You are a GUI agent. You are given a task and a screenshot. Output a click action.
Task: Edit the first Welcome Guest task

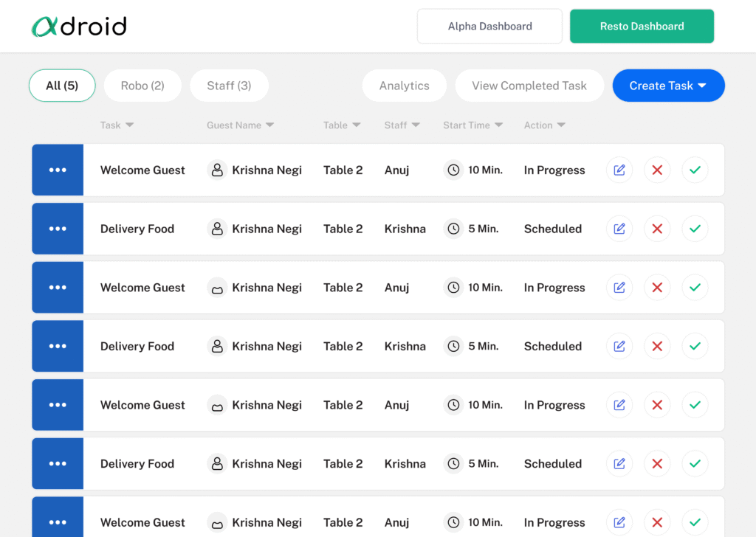tap(619, 170)
